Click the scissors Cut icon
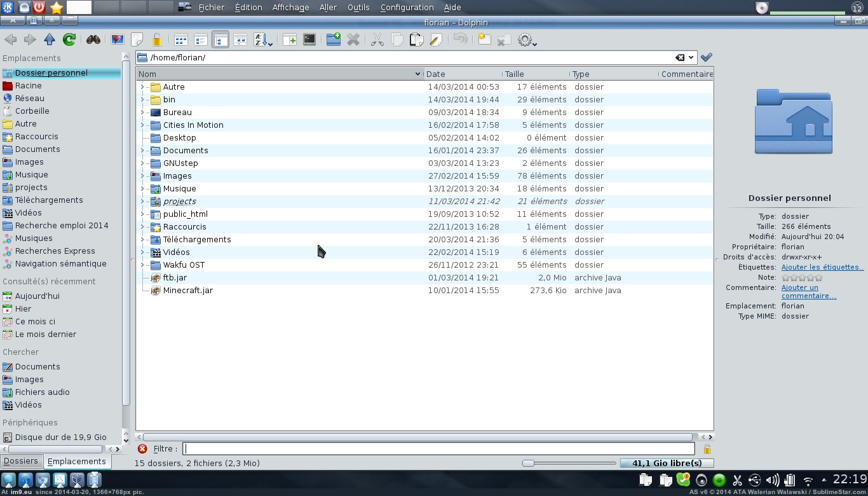The image size is (868, 496). point(377,40)
